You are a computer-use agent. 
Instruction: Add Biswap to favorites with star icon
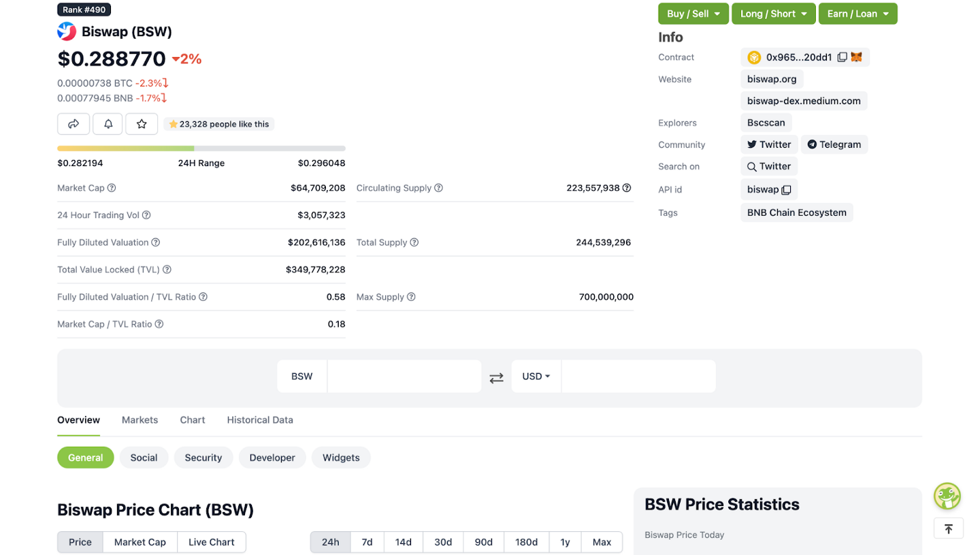[142, 124]
